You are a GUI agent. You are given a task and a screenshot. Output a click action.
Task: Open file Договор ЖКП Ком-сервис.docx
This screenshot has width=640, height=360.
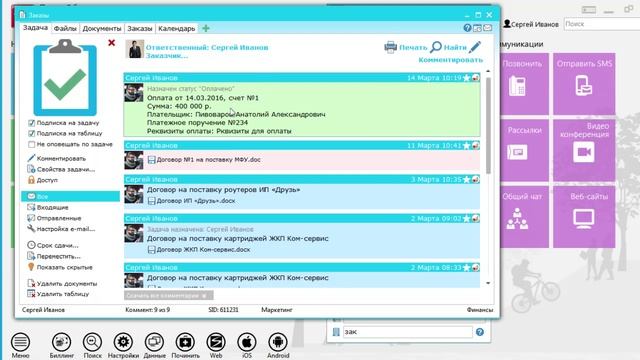tap(199, 249)
